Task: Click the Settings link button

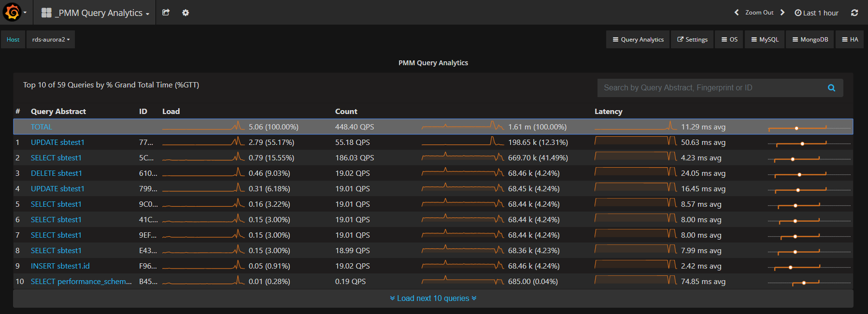Action: tap(692, 40)
